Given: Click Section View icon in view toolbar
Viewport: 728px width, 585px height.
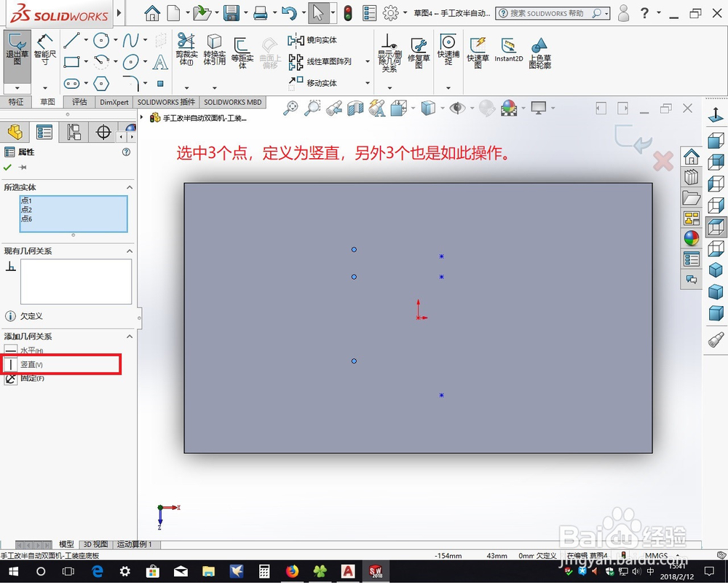Looking at the screenshot, I should click(355, 109).
